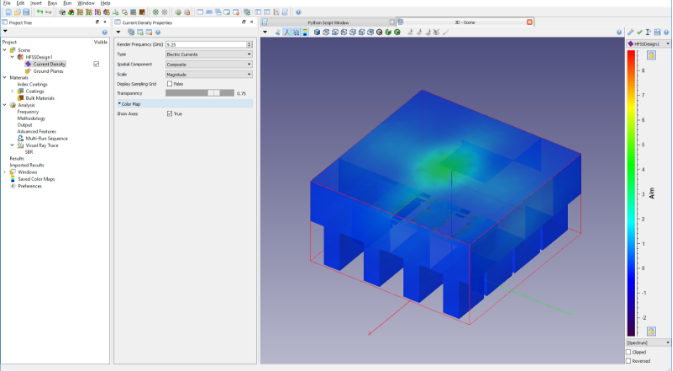Expand the Windows tree node
Image resolution: width=673 pixels, height=371 pixels.
[5, 172]
